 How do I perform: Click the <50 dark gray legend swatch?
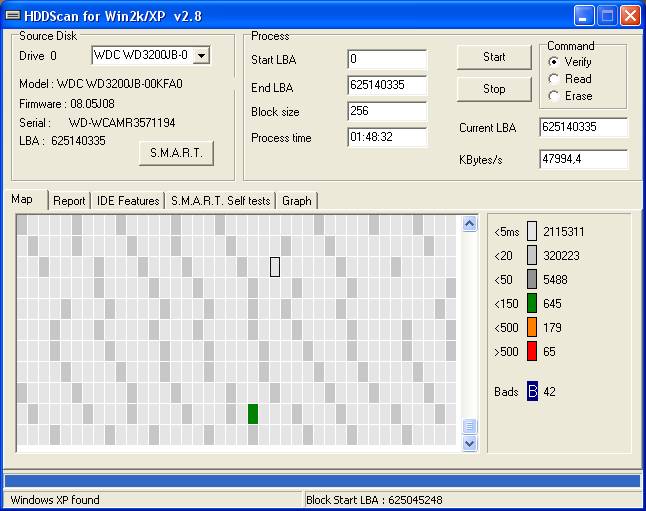coord(532,279)
